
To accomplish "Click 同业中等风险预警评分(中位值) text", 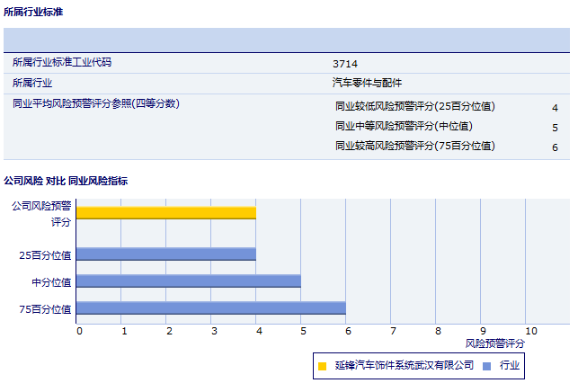I will tap(404, 126).
